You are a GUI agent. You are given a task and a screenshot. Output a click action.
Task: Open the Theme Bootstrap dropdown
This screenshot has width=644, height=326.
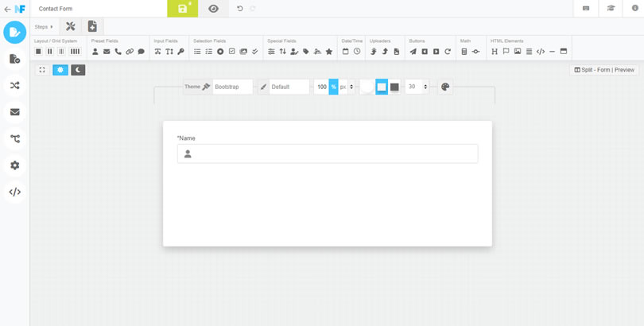[232, 87]
